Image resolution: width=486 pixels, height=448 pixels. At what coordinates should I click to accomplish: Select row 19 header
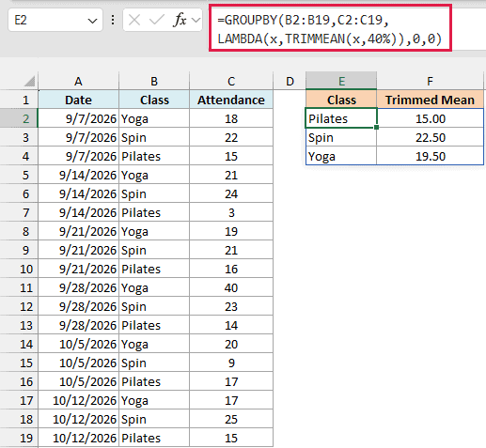click(x=19, y=438)
